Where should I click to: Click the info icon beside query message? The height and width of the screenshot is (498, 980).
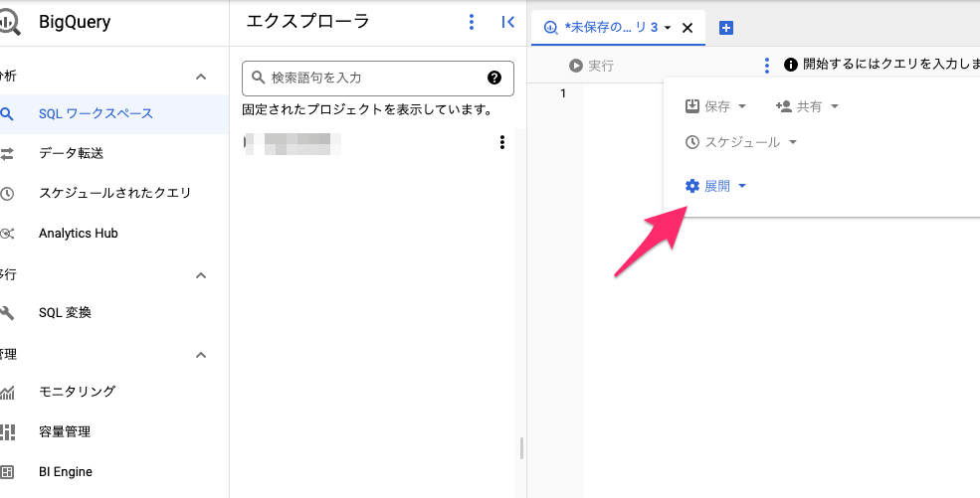[791, 65]
